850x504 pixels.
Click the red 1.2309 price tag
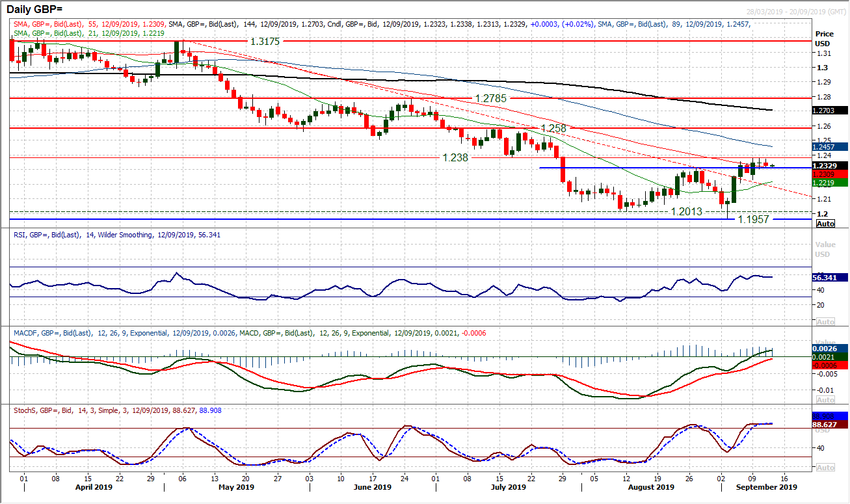pos(830,174)
